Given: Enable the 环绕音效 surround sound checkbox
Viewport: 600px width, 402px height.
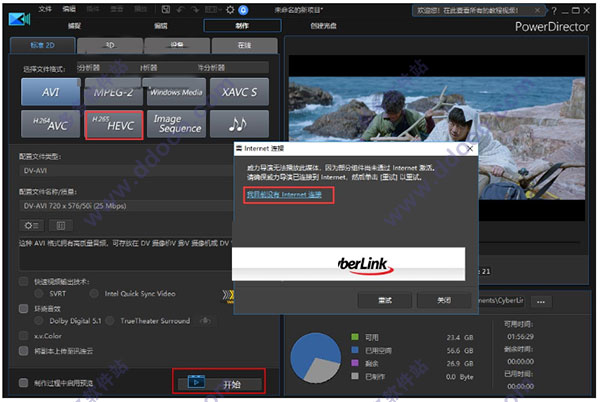Looking at the screenshot, I should [x=24, y=308].
